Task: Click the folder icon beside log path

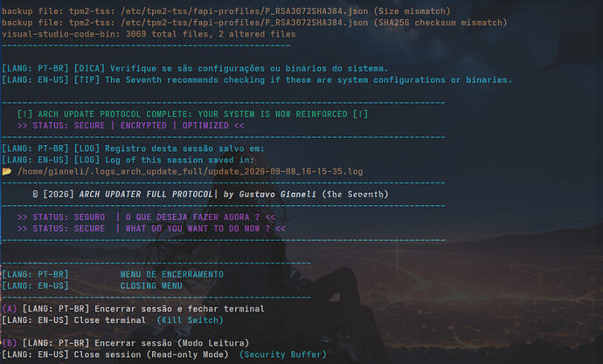Action: pos(6,171)
